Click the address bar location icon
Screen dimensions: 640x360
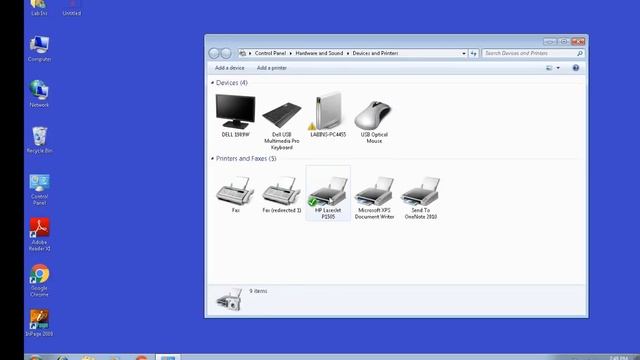coord(243,53)
